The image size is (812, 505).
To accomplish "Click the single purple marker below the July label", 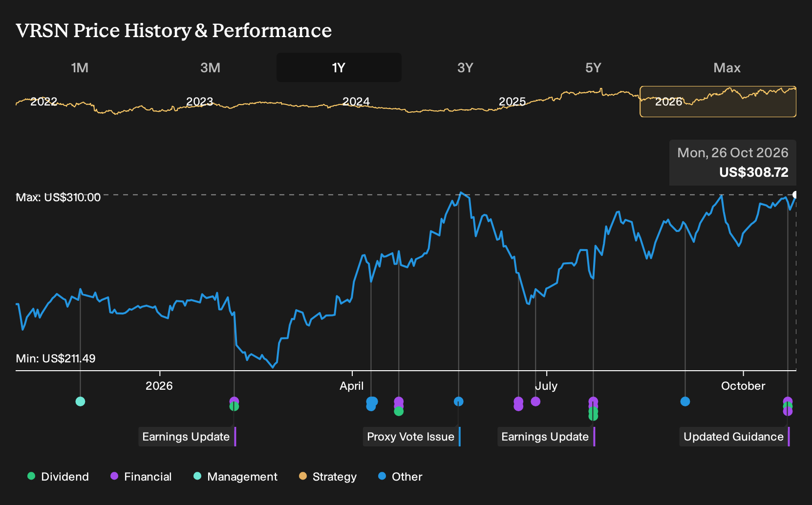I will (x=535, y=401).
